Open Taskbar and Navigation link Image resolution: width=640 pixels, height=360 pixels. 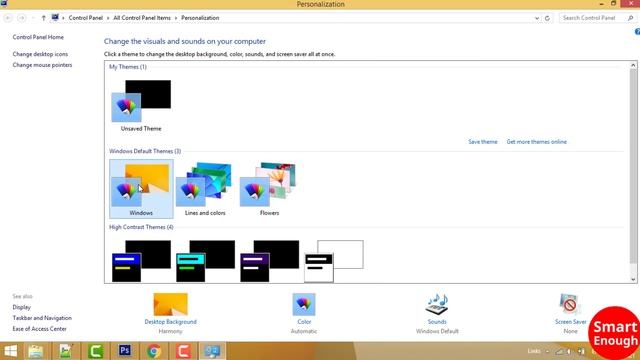[x=42, y=318]
